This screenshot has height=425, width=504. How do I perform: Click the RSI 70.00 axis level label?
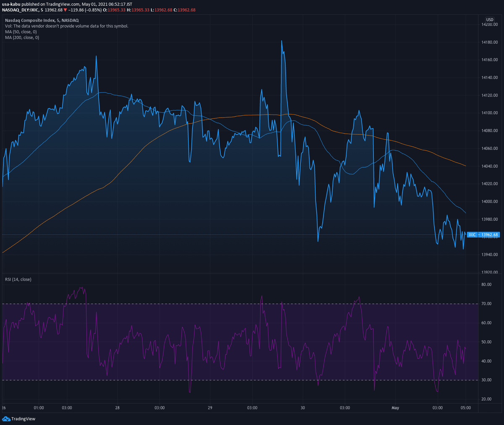[x=486, y=304]
